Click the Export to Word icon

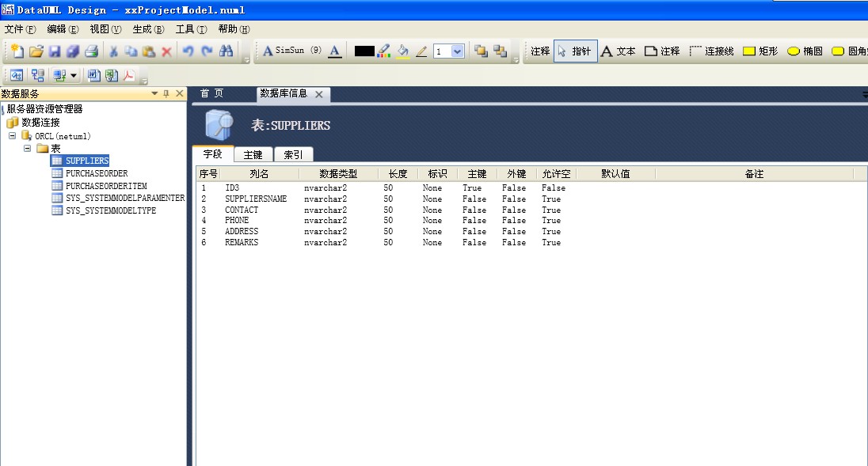[93, 75]
